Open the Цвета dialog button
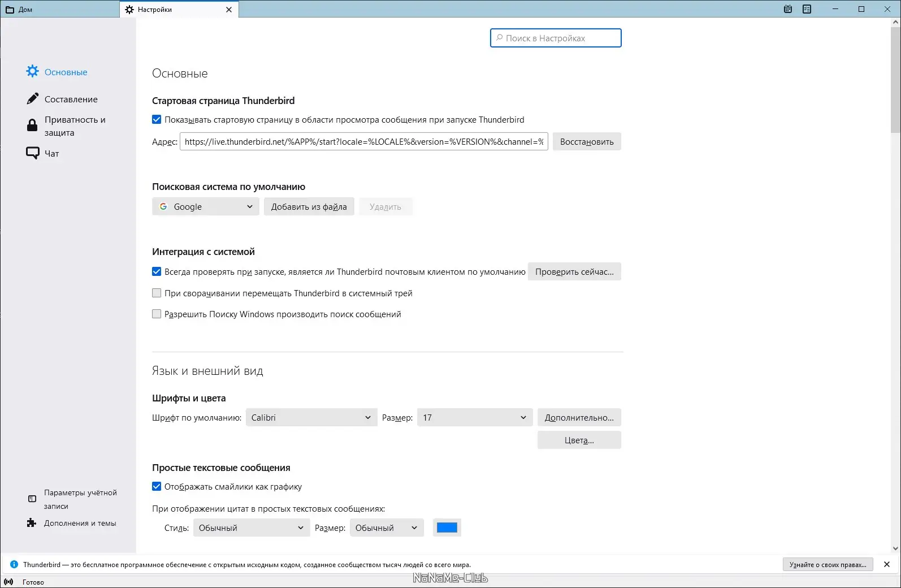 coord(579,440)
